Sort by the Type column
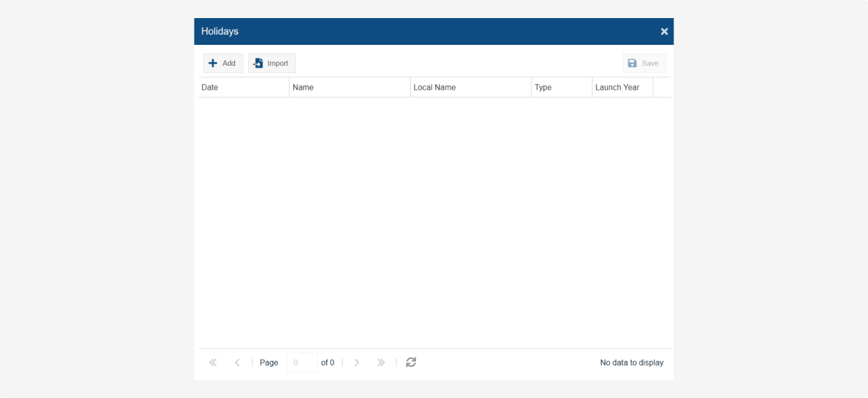 [x=561, y=88]
